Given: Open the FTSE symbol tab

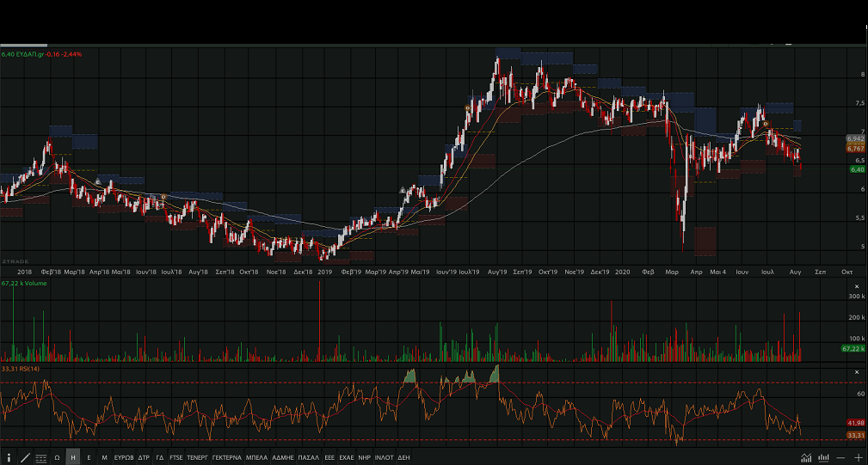Looking at the screenshot, I should [x=176, y=458].
